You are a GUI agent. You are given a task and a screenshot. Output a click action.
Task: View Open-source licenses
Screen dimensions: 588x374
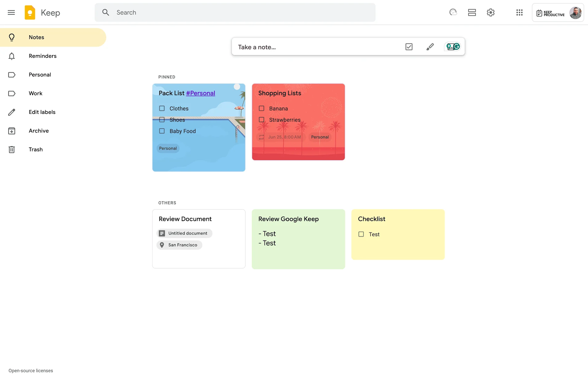click(30, 370)
